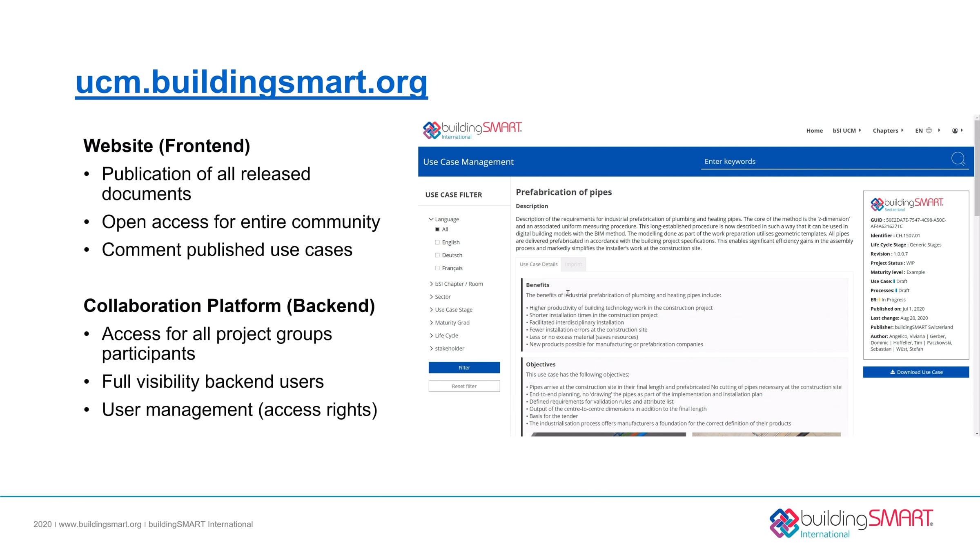Click the buildingSMART International header logo

click(x=472, y=130)
